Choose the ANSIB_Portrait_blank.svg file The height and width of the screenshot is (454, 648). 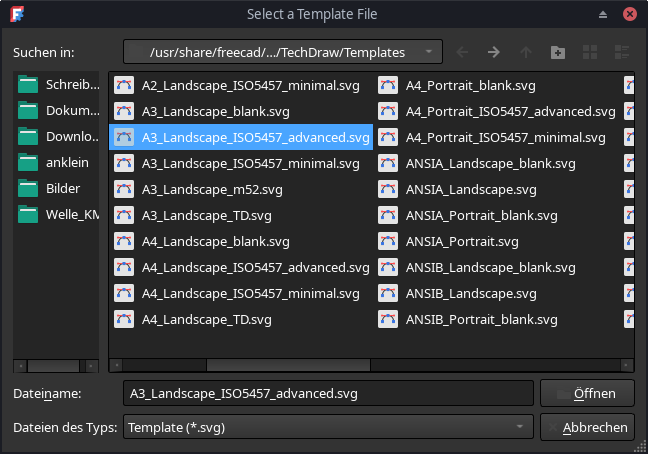[481, 319]
